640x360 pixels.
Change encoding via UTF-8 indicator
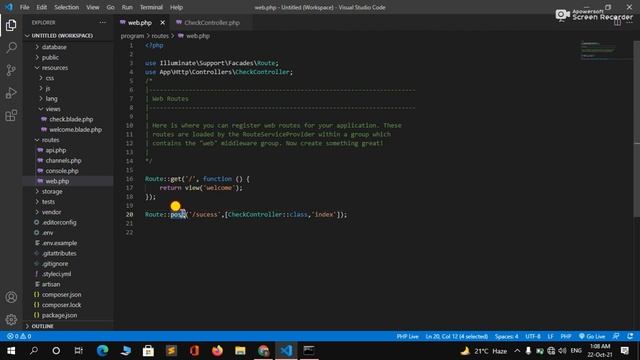(x=533, y=336)
